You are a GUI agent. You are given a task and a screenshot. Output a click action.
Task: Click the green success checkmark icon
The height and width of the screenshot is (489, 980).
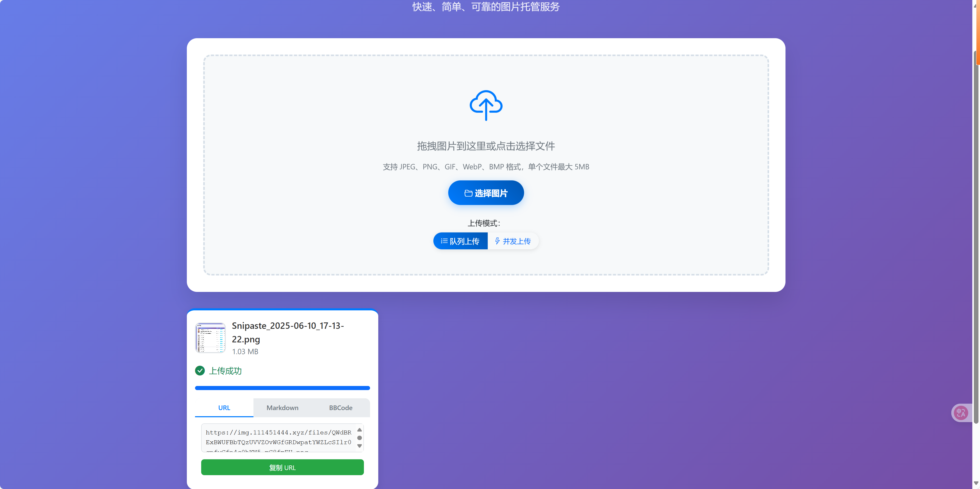200,371
